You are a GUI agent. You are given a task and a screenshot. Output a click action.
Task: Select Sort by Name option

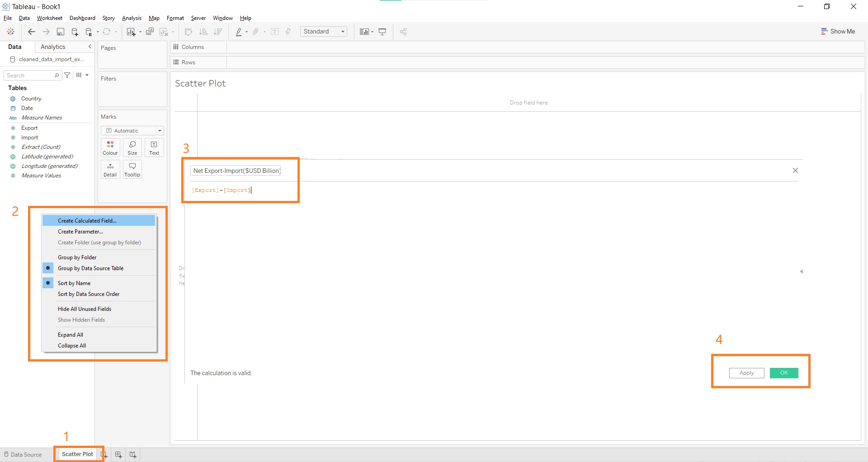[74, 283]
